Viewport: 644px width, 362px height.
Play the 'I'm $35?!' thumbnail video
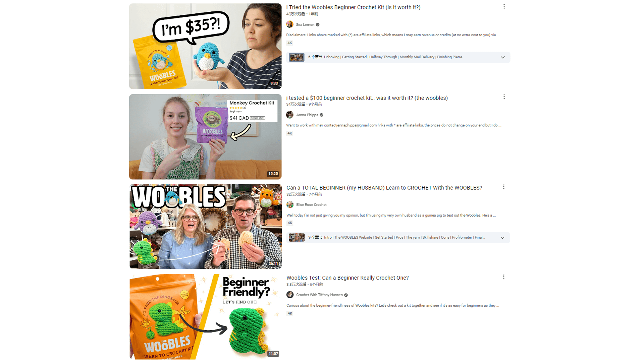(x=205, y=46)
